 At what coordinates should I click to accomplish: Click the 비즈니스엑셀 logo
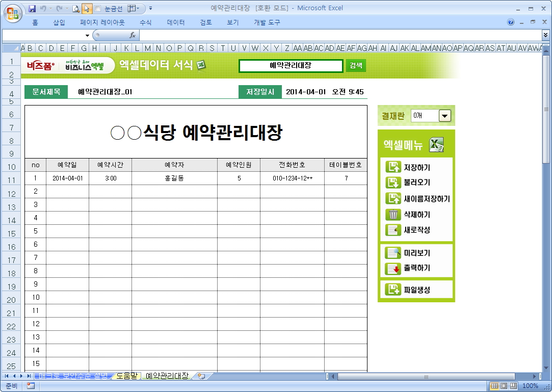coord(85,66)
